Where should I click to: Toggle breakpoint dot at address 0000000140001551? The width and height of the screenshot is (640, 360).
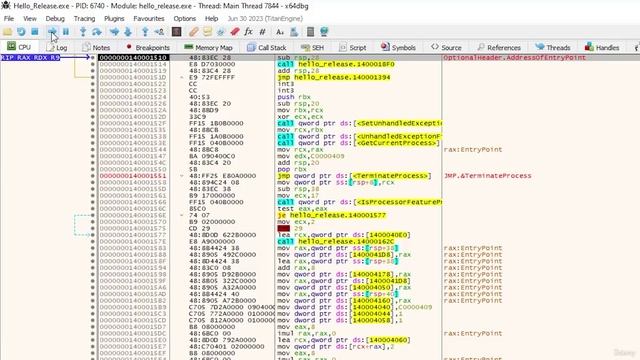pos(93,176)
